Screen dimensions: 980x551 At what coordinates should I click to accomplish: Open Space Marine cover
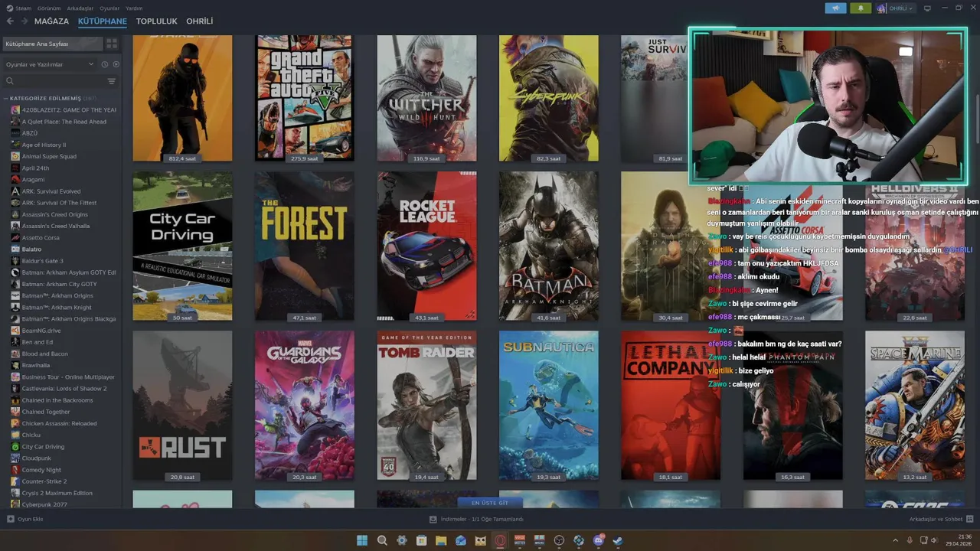click(915, 406)
